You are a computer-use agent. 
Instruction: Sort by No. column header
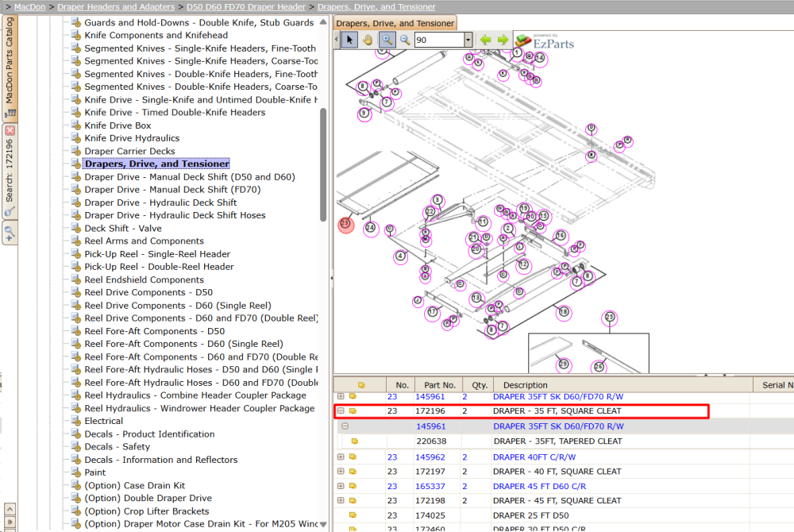400,385
